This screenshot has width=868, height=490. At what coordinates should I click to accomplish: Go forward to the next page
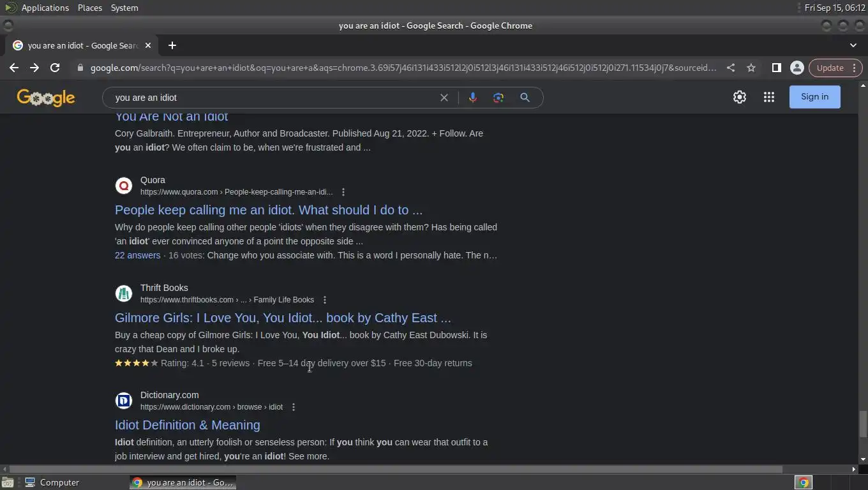pos(34,68)
